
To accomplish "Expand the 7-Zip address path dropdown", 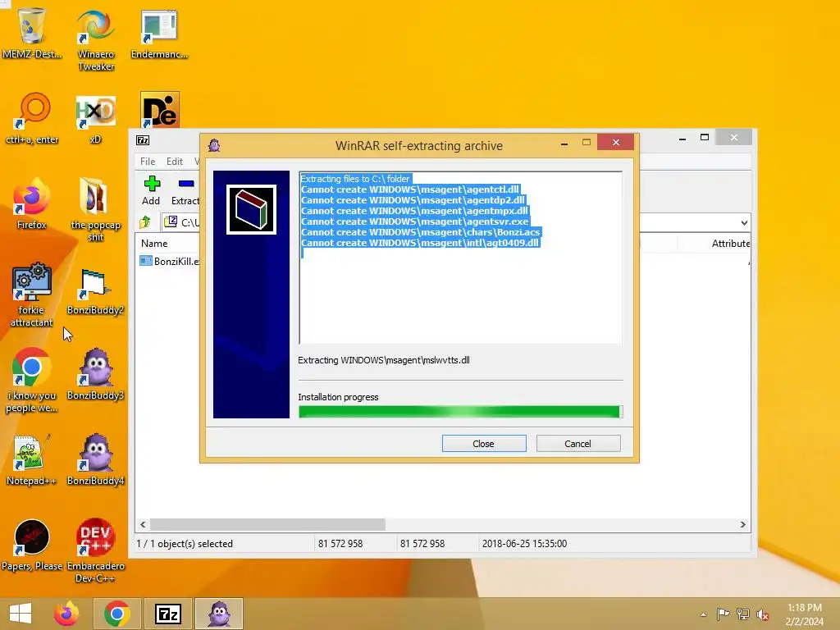I will [x=744, y=223].
